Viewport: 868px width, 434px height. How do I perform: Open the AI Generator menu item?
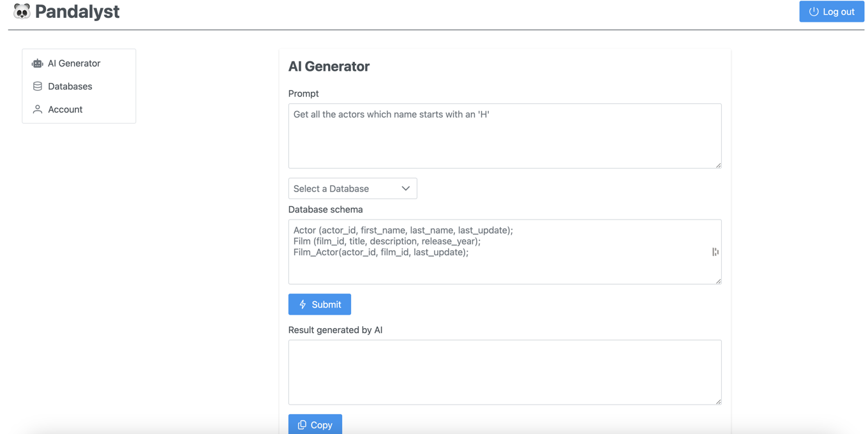tap(79, 63)
